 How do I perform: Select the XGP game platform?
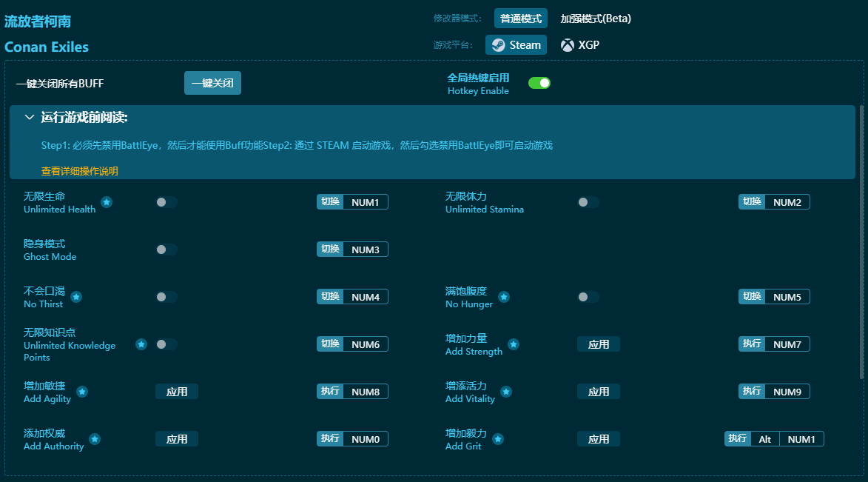(x=580, y=45)
